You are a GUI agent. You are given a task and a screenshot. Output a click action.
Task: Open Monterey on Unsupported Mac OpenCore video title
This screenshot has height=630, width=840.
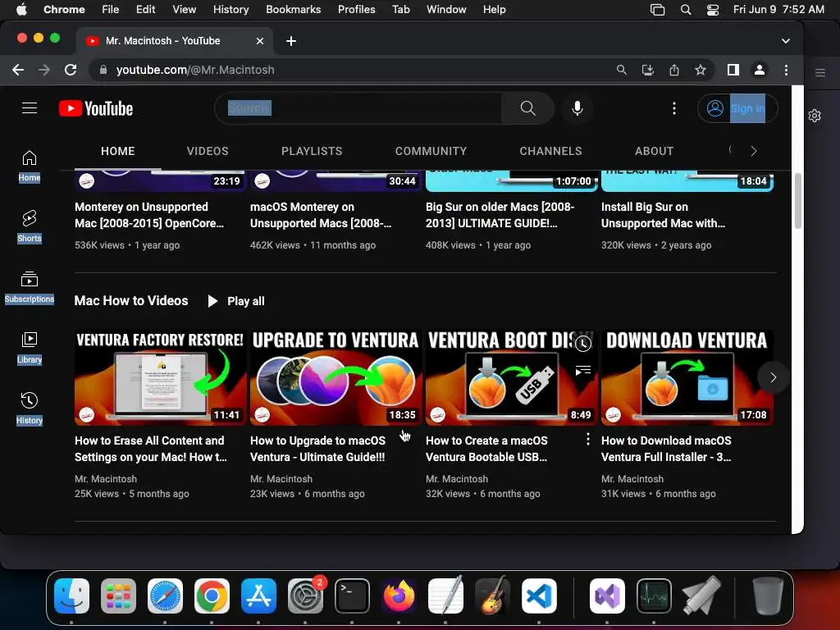click(x=149, y=215)
